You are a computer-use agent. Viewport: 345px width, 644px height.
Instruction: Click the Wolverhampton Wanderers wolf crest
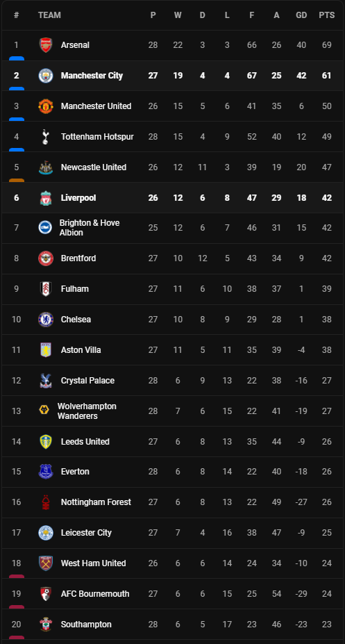point(44,411)
